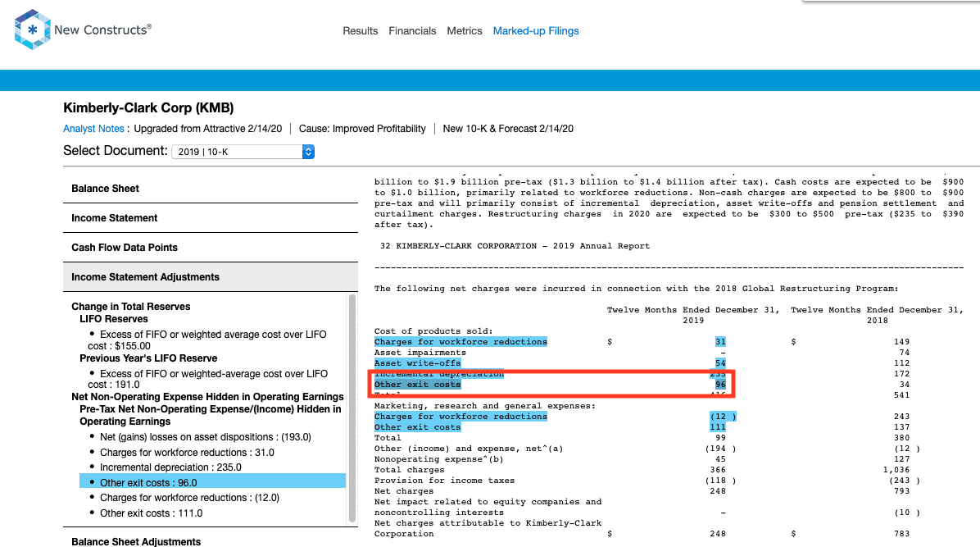Go to the Financials section

pos(412,30)
